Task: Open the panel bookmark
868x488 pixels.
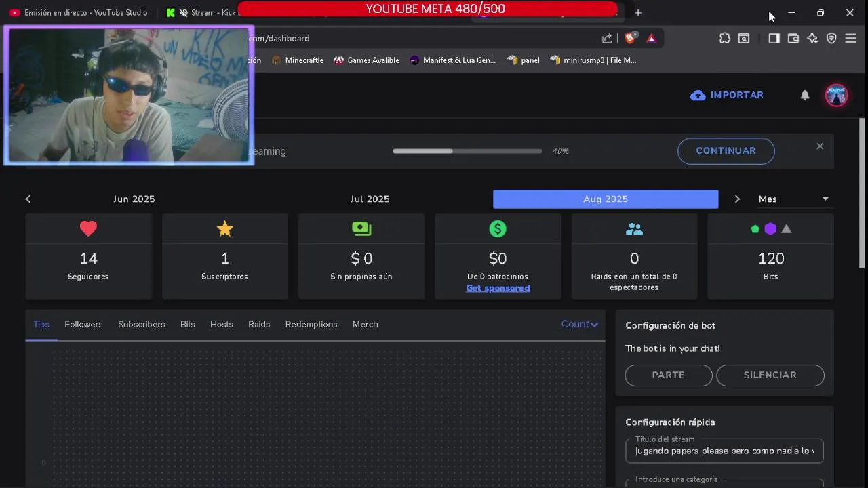Action: [523, 60]
